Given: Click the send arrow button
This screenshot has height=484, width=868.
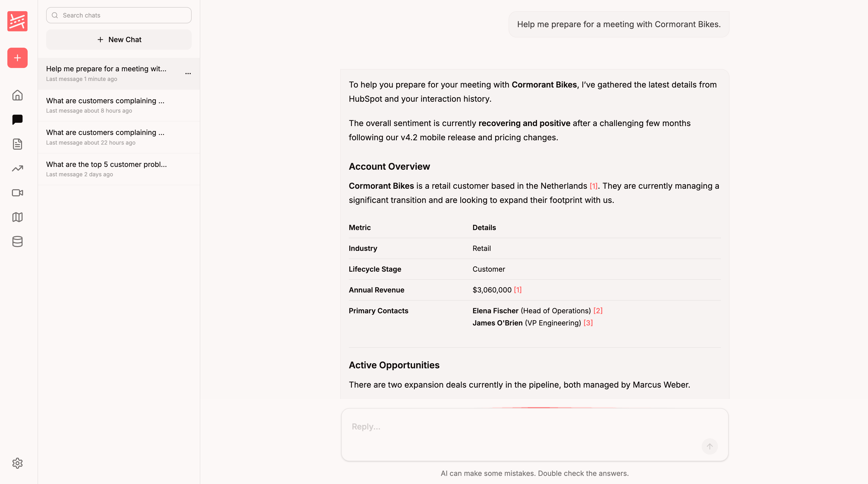Looking at the screenshot, I should click(710, 446).
